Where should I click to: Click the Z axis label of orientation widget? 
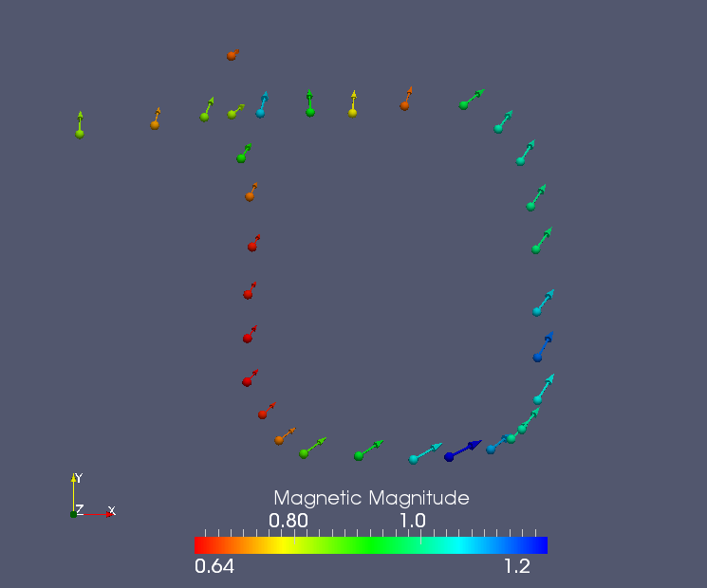click(80, 509)
